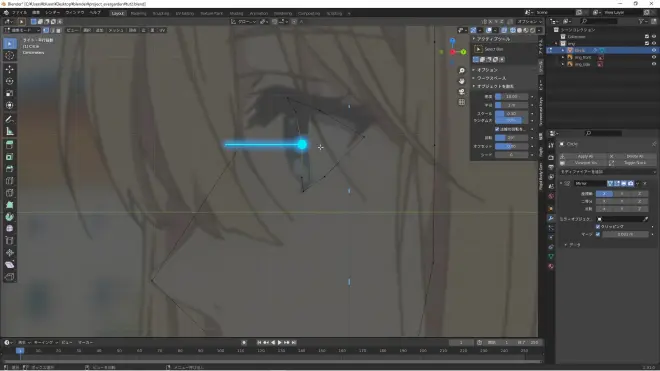Expand the img_side object in outliner
Viewport: 660px width, 371px height.
point(563,64)
